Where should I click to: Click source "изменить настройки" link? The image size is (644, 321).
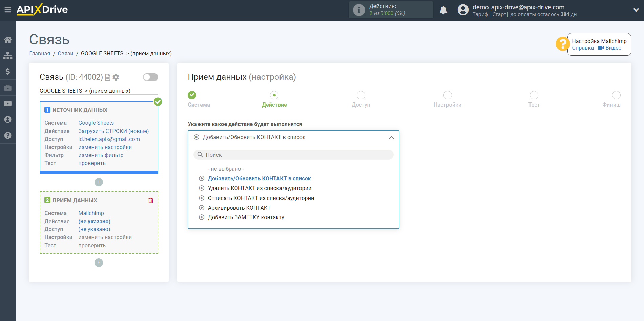(x=105, y=147)
